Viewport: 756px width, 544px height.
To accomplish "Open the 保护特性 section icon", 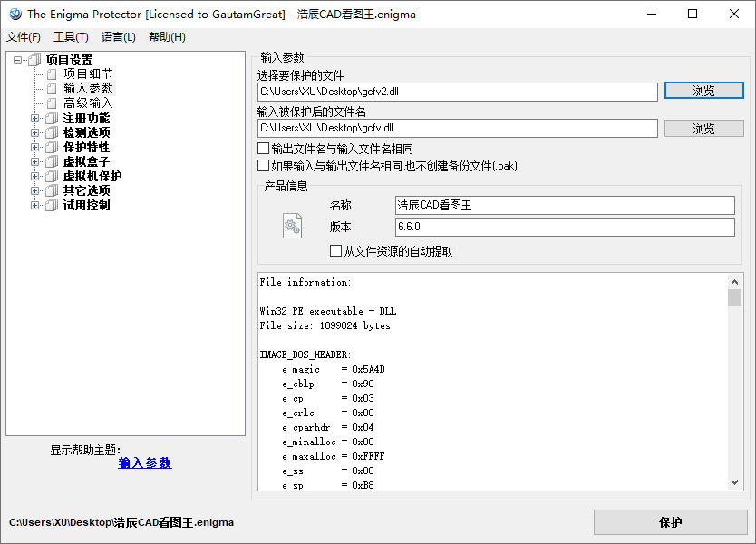I will click(50, 146).
